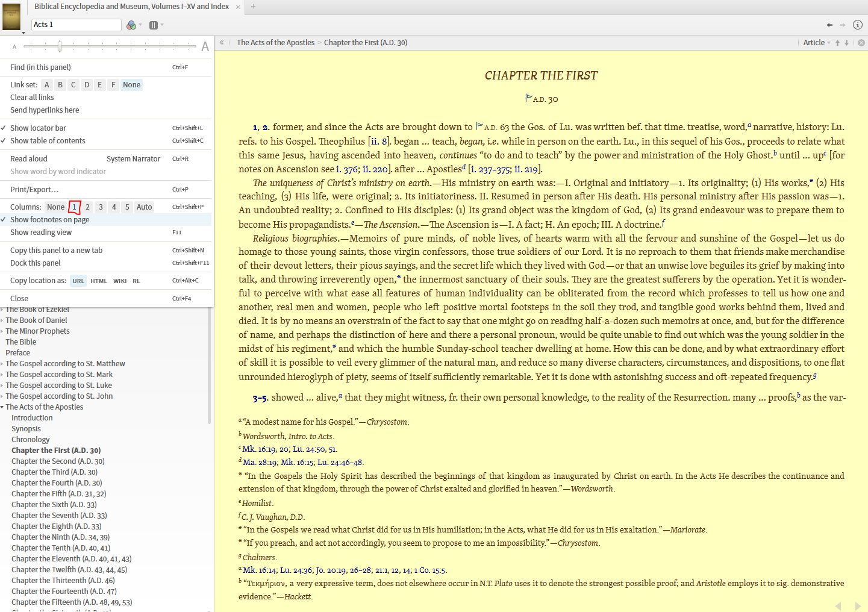868x612 pixels.
Task: Click the timeline flag beside A.D. 30 heading
Action: tap(528, 98)
